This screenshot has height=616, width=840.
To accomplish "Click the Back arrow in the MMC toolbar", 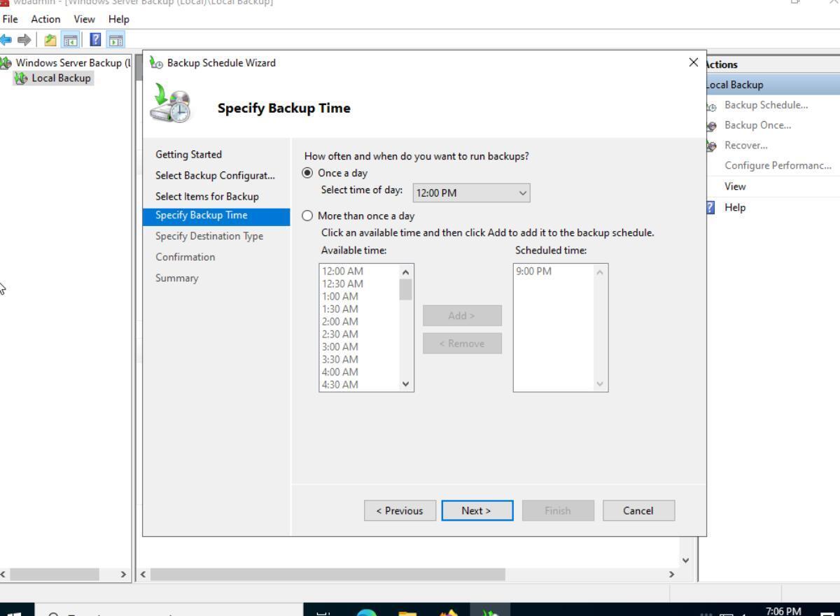I will (x=6, y=41).
